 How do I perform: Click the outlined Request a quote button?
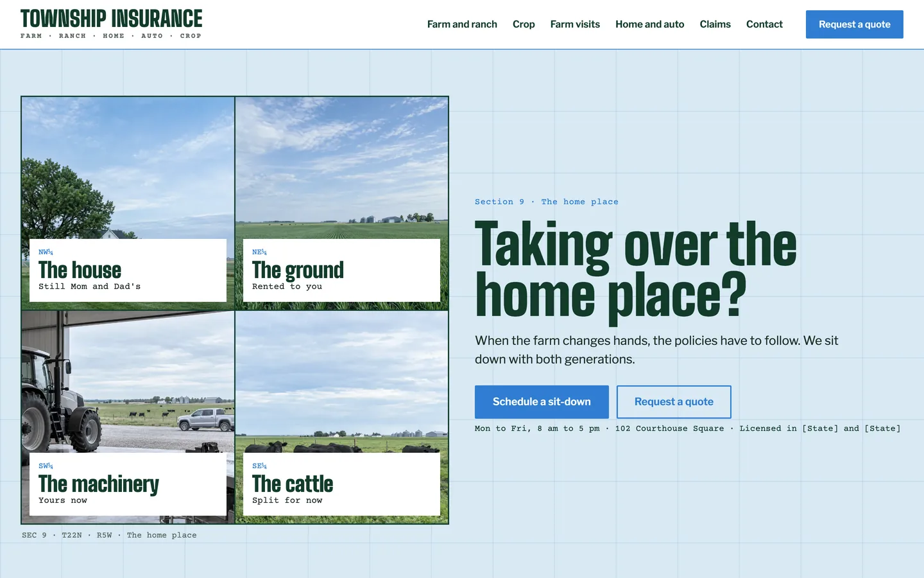pyautogui.click(x=674, y=402)
